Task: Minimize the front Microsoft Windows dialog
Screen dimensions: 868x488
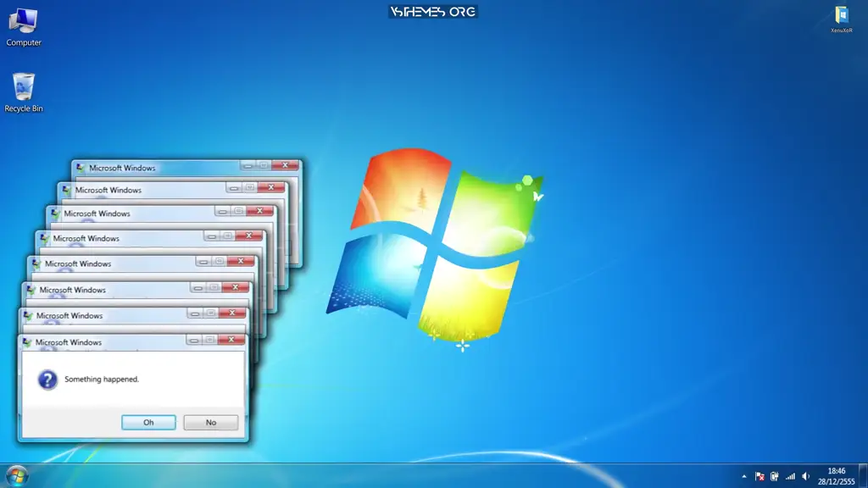Action: 194,340
